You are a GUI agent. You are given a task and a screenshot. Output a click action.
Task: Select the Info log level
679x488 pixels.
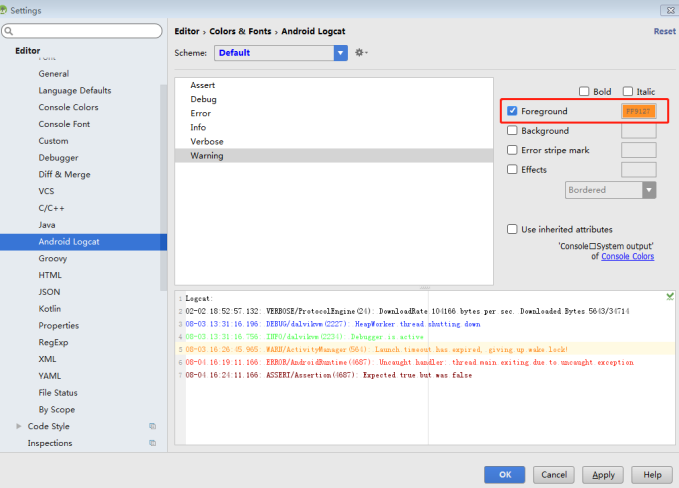click(334, 127)
